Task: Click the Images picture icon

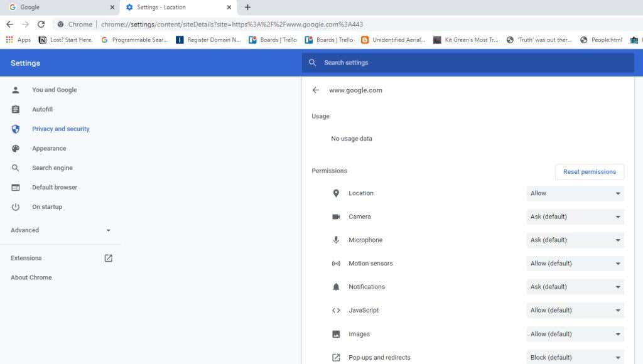Action: point(336,334)
